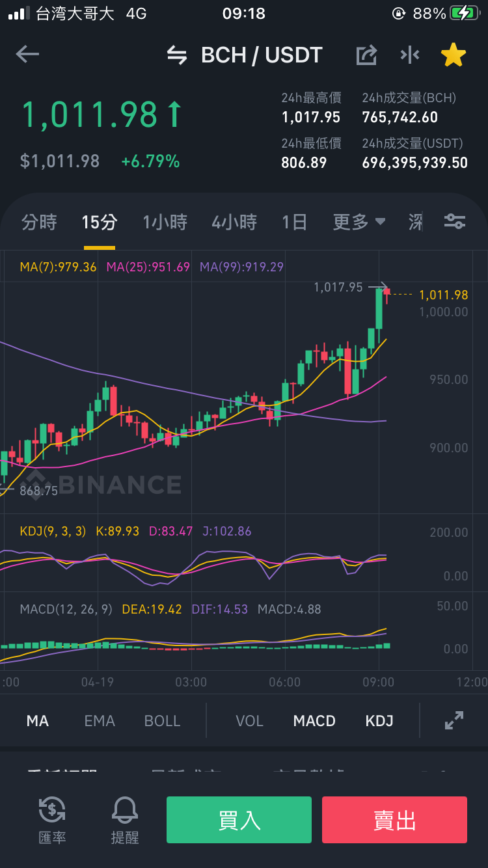Tap the back arrow icon
The image size is (488, 868).
click(x=27, y=55)
